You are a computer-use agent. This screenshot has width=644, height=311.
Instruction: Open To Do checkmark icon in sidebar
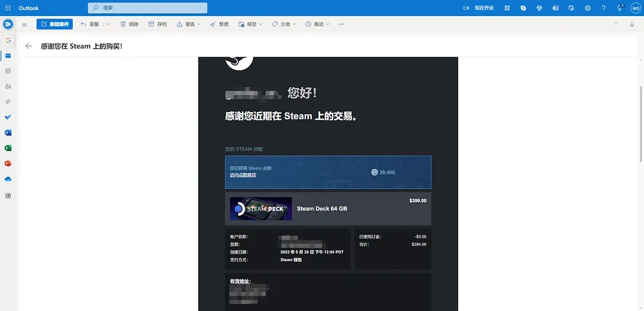(x=8, y=117)
